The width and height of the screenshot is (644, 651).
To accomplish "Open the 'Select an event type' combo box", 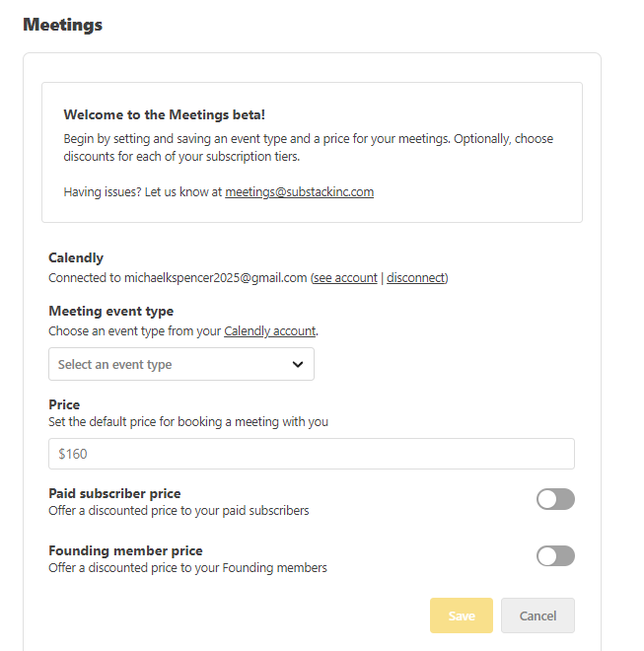I will point(181,364).
